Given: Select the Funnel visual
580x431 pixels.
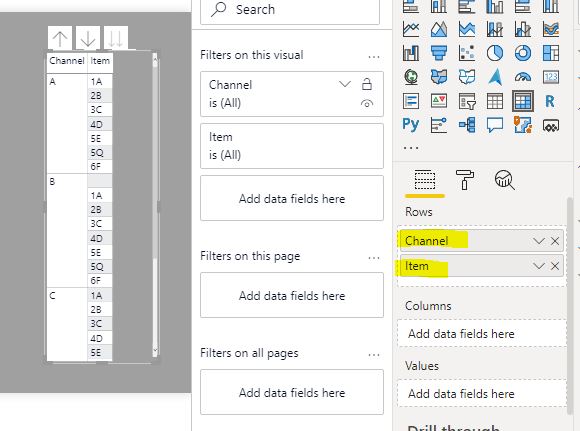Looking at the screenshot, I should click(x=439, y=53).
